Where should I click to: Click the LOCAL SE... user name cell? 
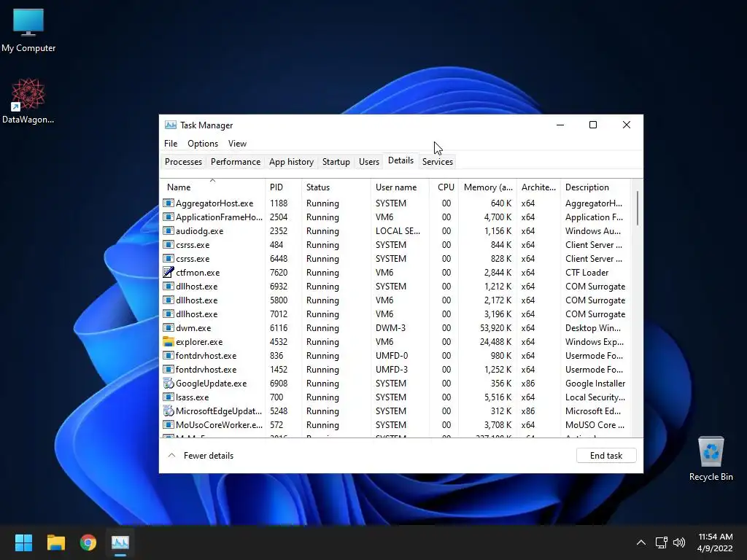398,230
